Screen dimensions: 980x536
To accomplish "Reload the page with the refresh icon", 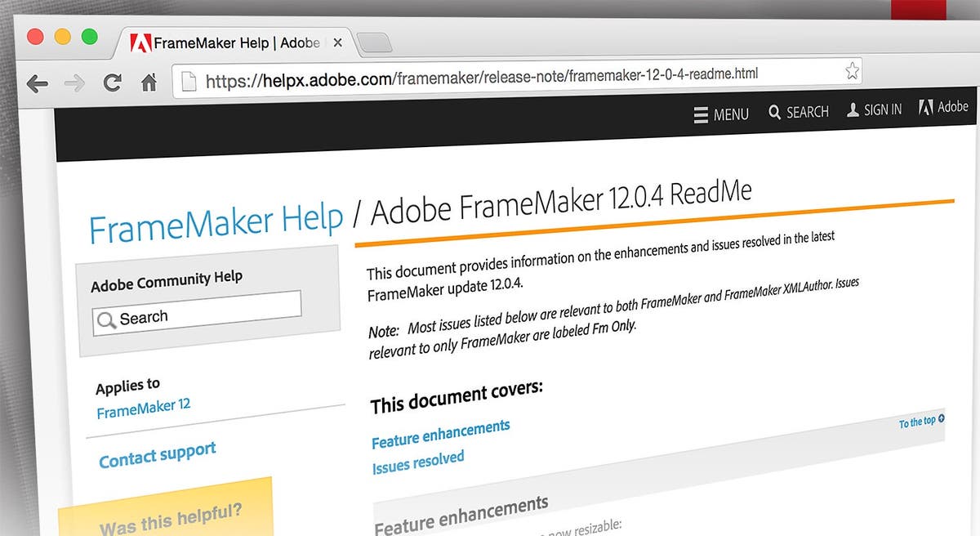I will pyautogui.click(x=112, y=83).
